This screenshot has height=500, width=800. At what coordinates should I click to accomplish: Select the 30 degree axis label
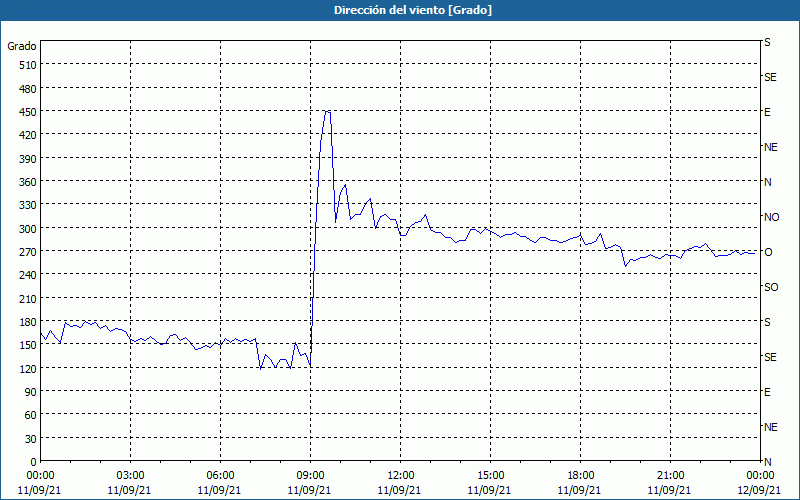click(x=31, y=439)
